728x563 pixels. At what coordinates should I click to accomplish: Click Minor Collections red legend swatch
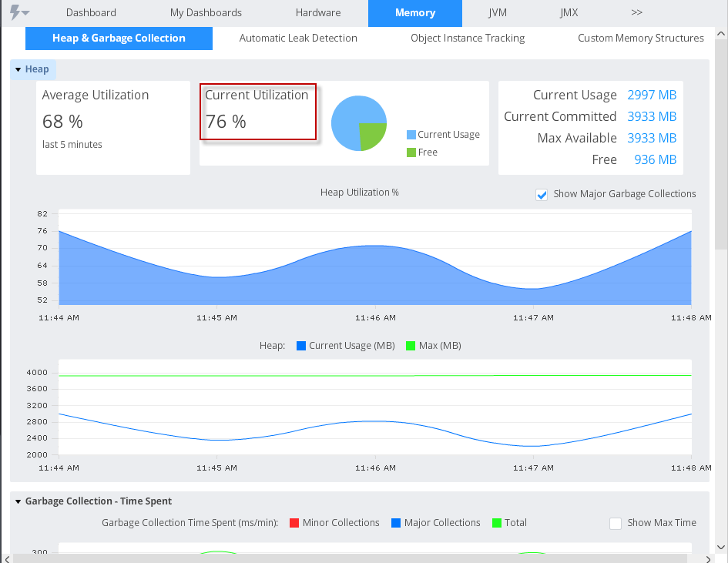click(x=294, y=523)
